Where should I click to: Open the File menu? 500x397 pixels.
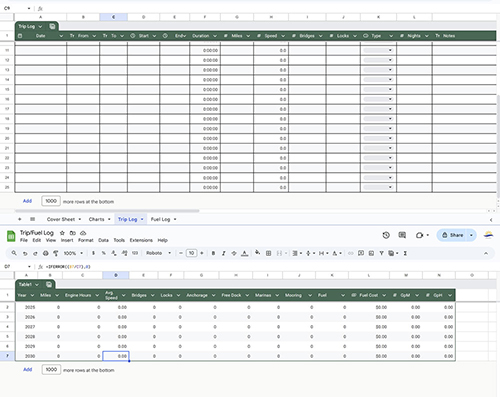coord(24,240)
